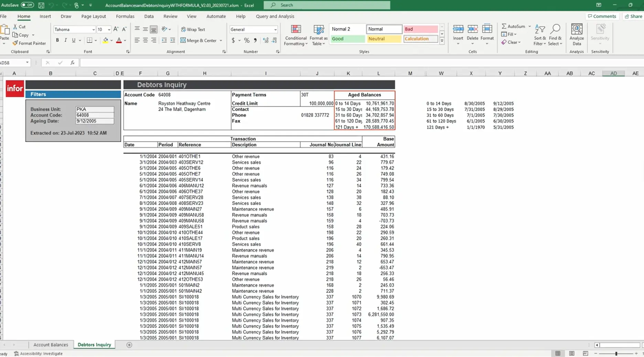Click the formula bar input area
The height and width of the screenshot is (357, 644).
pyautogui.click(x=362, y=63)
